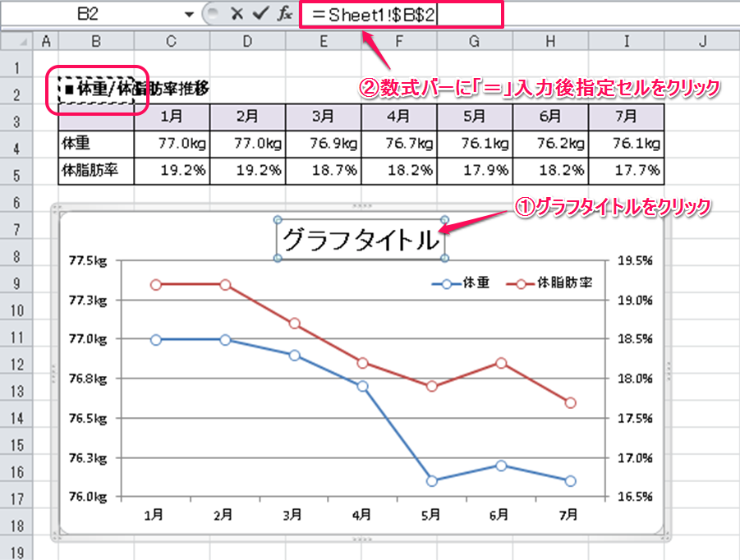The width and height of the screenshot is (740, 560).
Task: Select the column H header
Action: (549, 41)
